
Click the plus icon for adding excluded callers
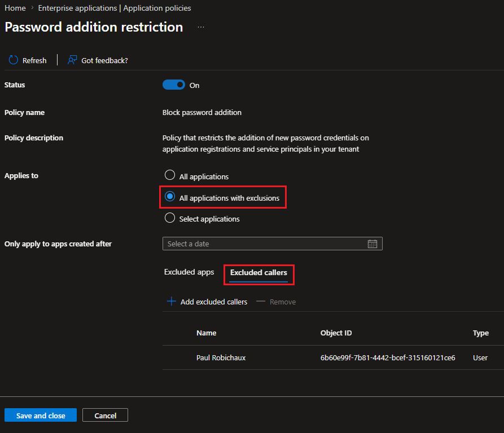click(x=172, y=302)
